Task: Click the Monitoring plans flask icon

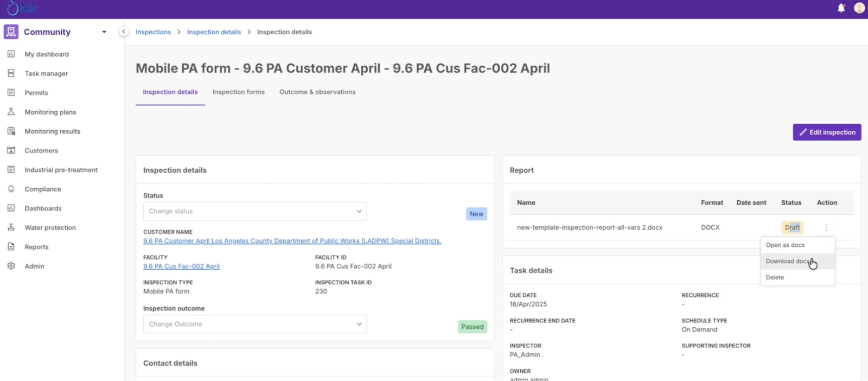Action: coord(11,112)
